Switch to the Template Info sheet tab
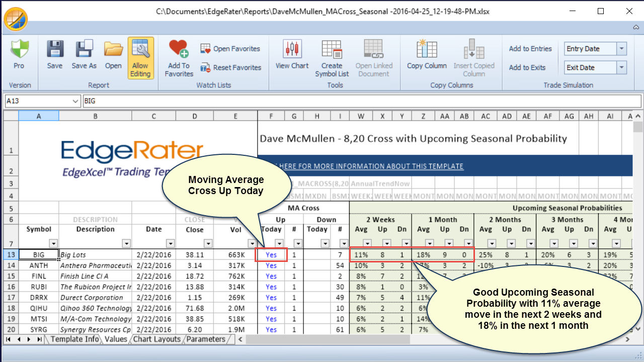 [74, 339]
